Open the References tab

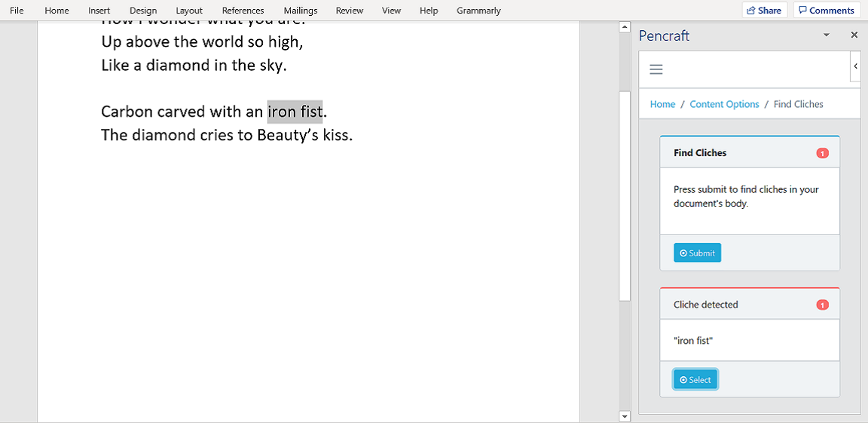243,11
